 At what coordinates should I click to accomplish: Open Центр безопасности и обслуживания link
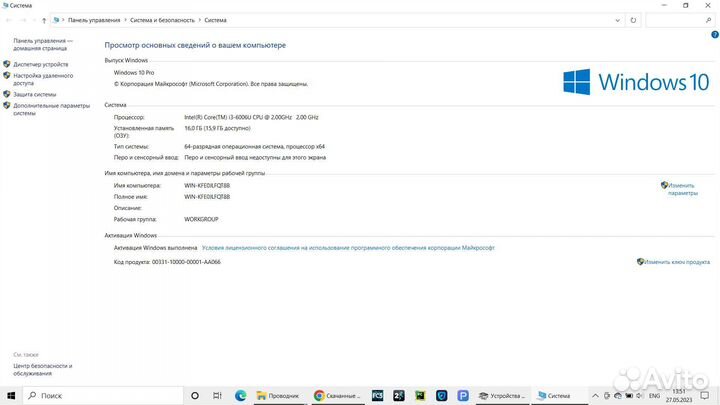coord(43,370)
